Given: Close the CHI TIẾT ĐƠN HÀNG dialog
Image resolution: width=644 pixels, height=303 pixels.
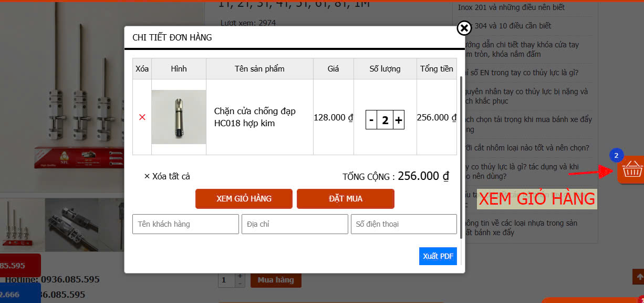Looking at the screenshot, I should [x=464, y=29].
